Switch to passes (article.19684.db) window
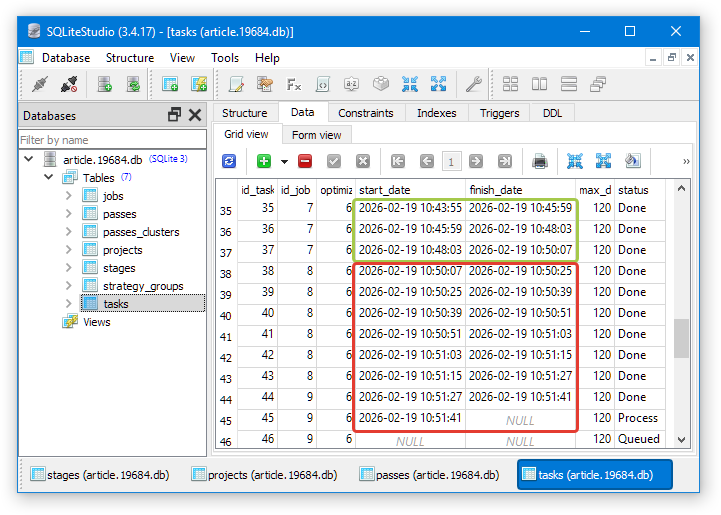Screen dimensions: 721x515 [x=429, y=475]
